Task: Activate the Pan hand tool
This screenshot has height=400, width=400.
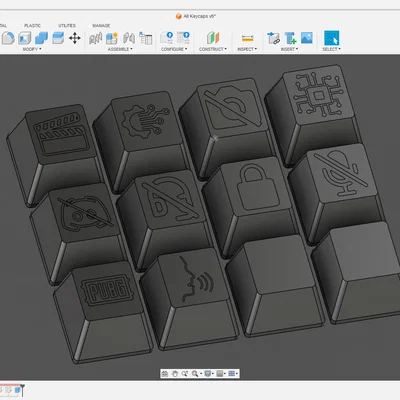Action: tap(175, 374)
